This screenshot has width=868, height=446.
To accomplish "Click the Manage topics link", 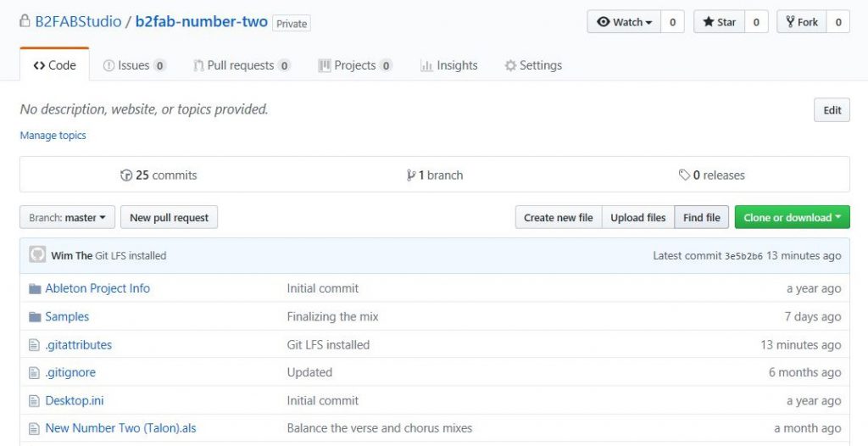I will [x=53, y=135].
